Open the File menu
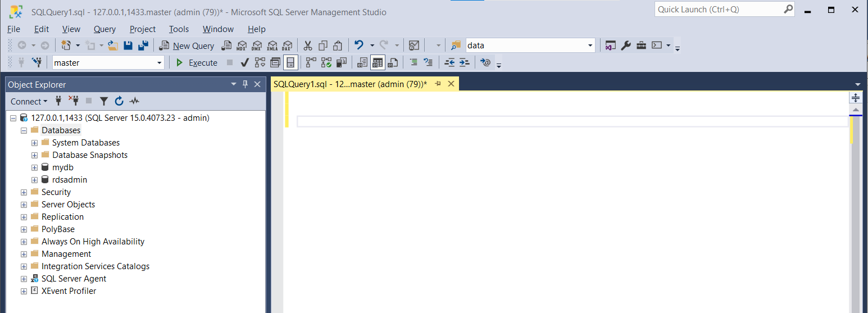The image size is (868, 313). pyautogui.click(x=13, y=29)
